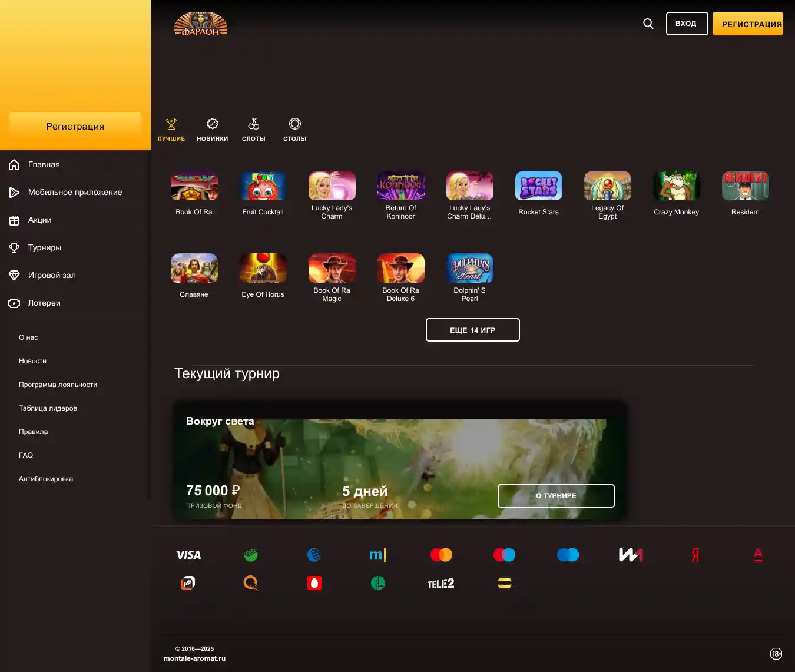The width and height of the screenshot is (795, 672).
Task: Click the Visa payment logo
Action: (188, 555)
